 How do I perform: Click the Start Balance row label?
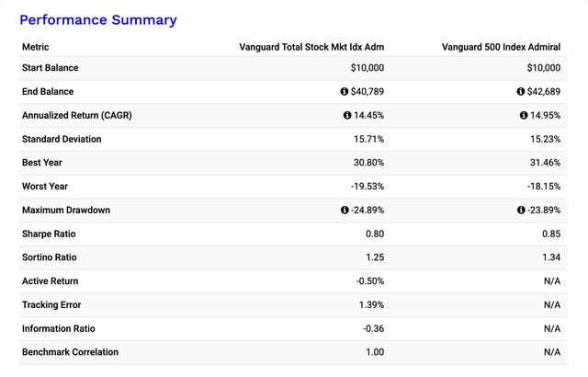pos(51,68)
